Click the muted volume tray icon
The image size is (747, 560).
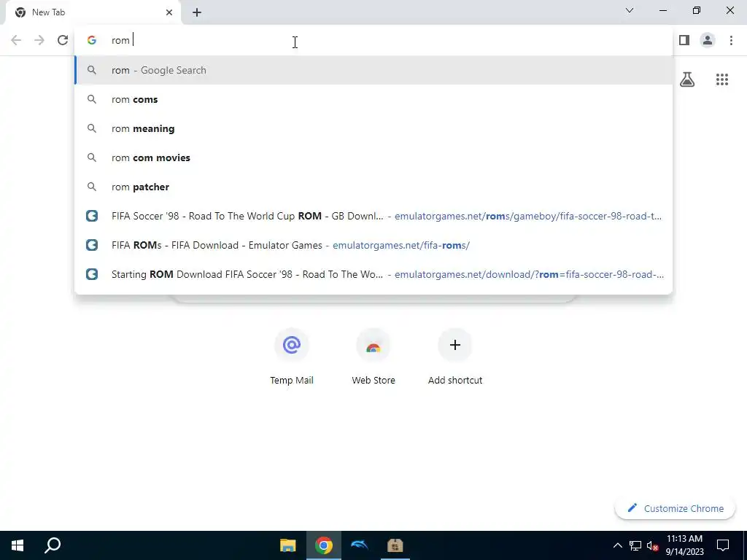coord(653,545)
